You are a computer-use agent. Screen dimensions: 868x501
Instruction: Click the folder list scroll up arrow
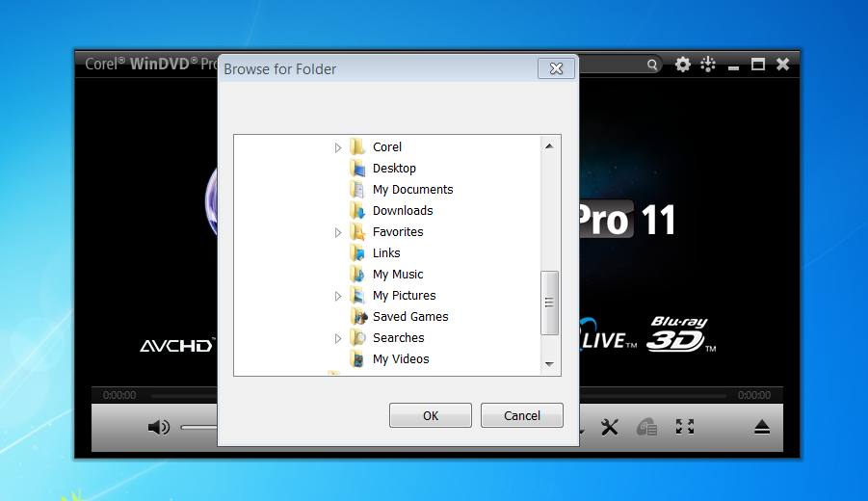[549, 146]
